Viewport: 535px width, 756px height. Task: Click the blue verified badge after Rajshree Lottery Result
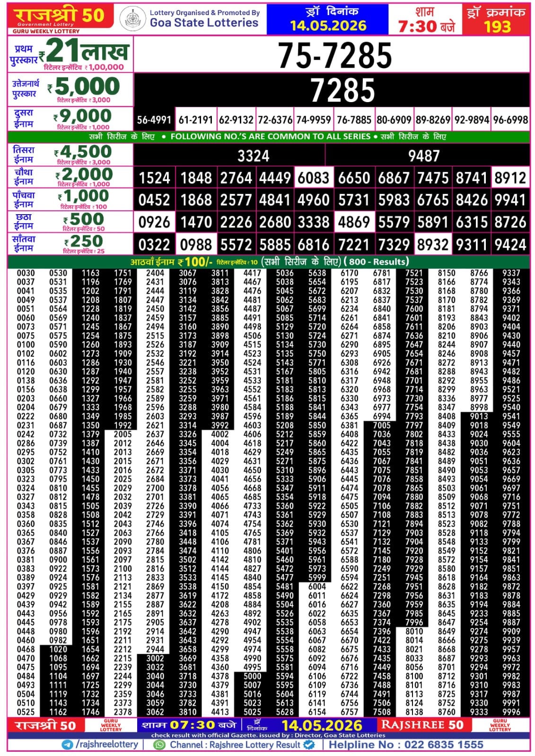tap(309, 744)
